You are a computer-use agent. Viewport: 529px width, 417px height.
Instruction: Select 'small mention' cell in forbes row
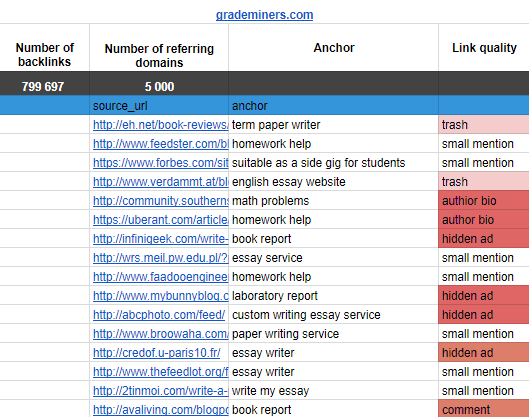484,163
